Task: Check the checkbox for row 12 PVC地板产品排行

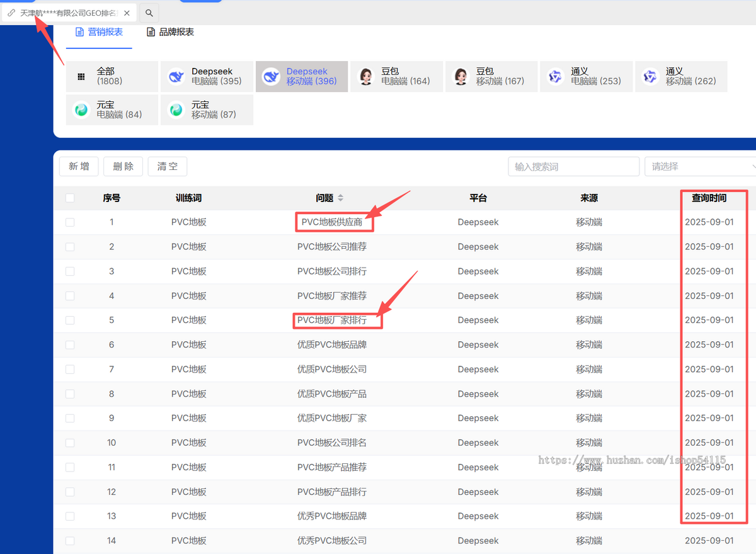Action: [70, 492]
